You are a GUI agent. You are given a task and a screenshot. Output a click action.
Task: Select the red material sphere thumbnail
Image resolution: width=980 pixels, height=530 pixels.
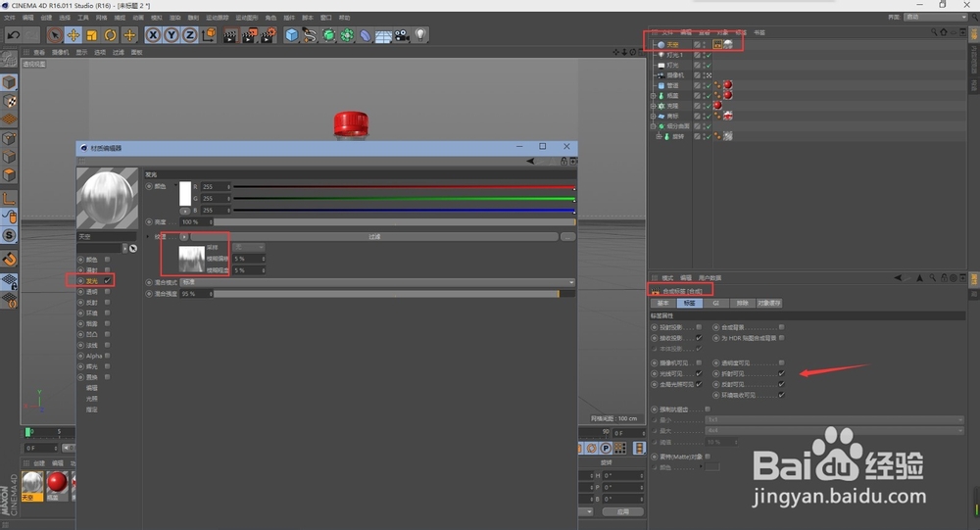(57, 483)
